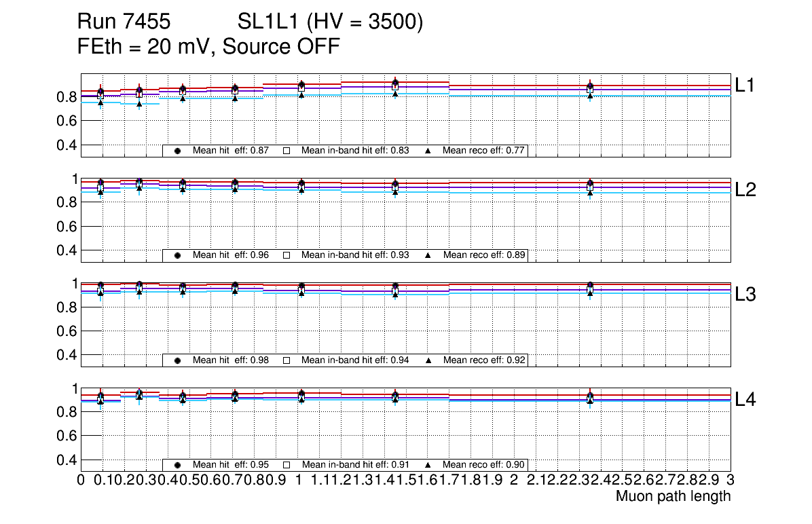Select 'Mean in-band hit eff: 0.94' legend entry

(x=355, y=360)
